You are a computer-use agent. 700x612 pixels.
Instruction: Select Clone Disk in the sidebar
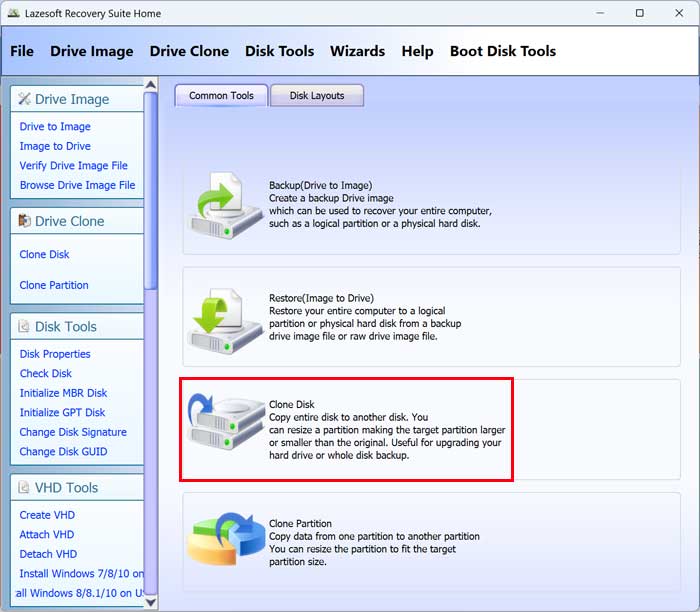(44, 254)
